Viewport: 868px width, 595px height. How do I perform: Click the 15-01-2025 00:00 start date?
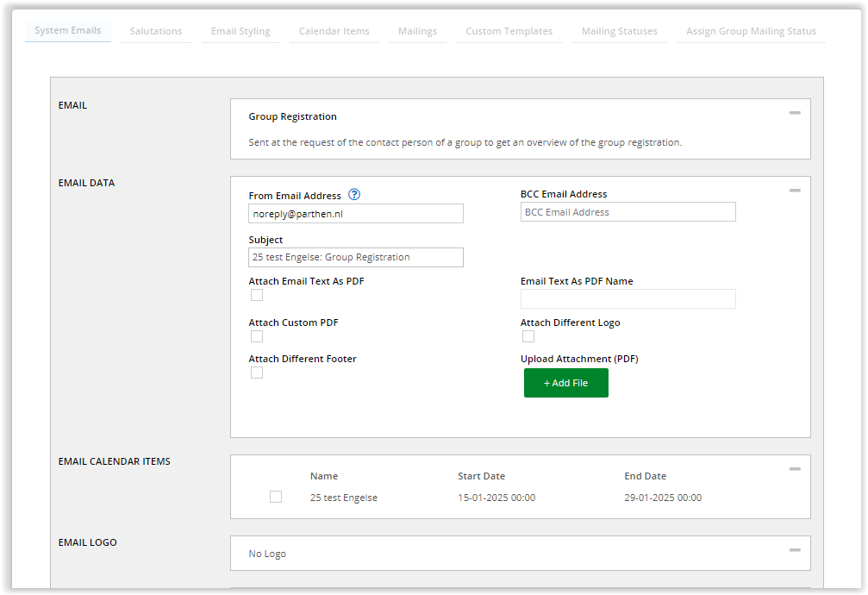click(x=496, y=498)
